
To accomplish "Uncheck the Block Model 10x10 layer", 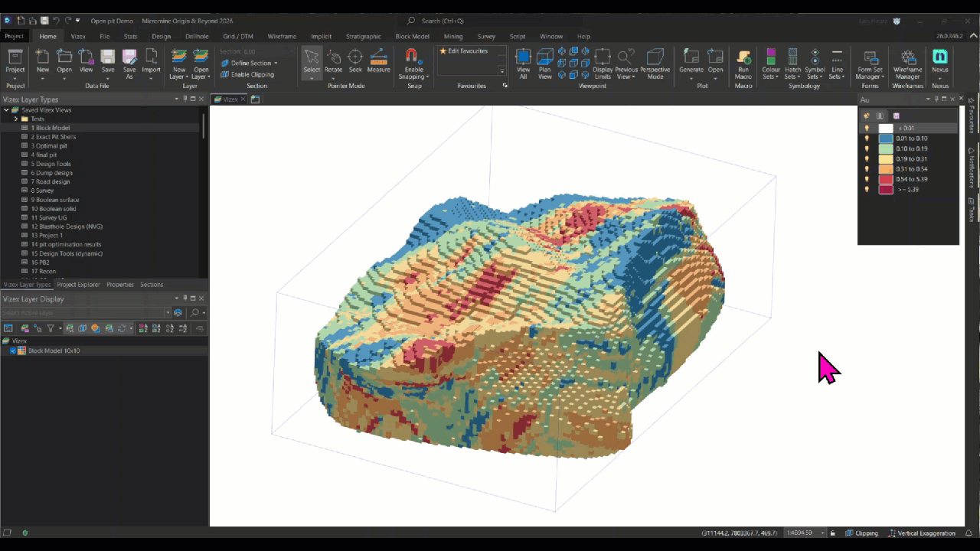I will pyautogui.click(x=13, y=350).
